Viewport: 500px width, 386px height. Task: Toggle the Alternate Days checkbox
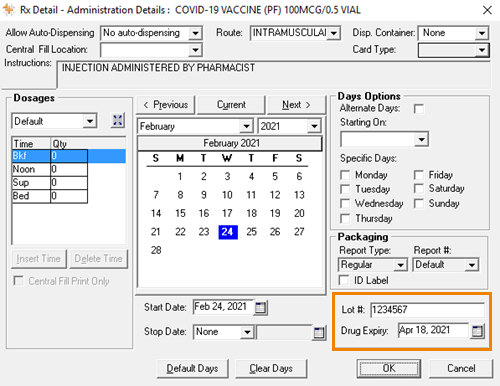point(419,109)
